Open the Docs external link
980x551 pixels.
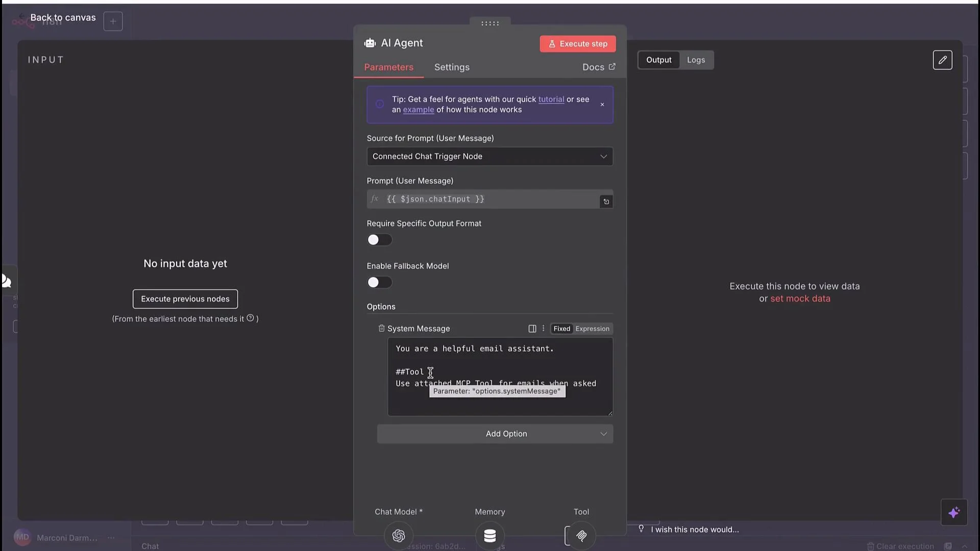tap(599, 67)
